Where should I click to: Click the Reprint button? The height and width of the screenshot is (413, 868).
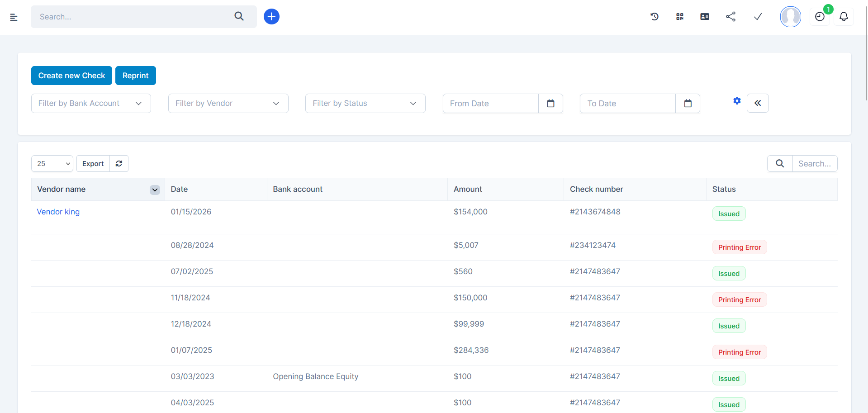click(x=135, y=76)
